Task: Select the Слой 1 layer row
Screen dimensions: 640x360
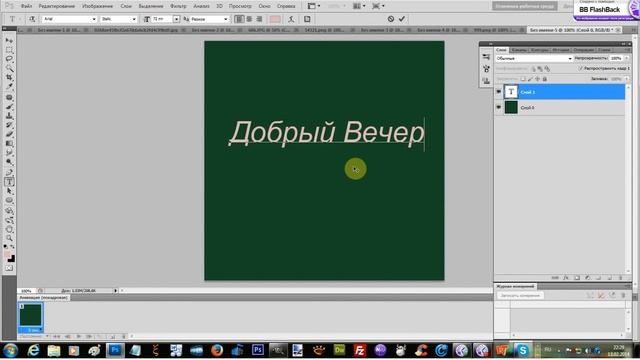Action: pyautogui.click(x=560, y=92)
